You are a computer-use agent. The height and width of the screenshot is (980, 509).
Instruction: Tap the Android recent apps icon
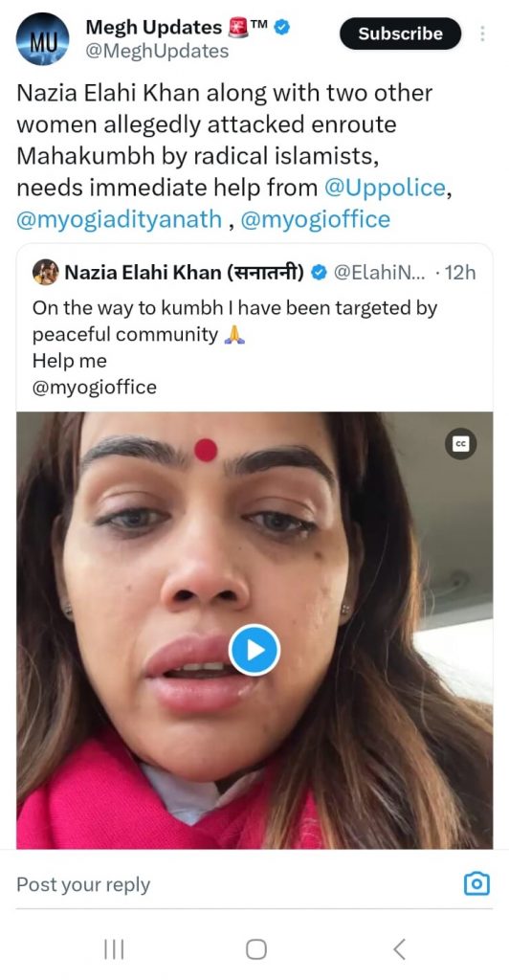tap(114, 949)
